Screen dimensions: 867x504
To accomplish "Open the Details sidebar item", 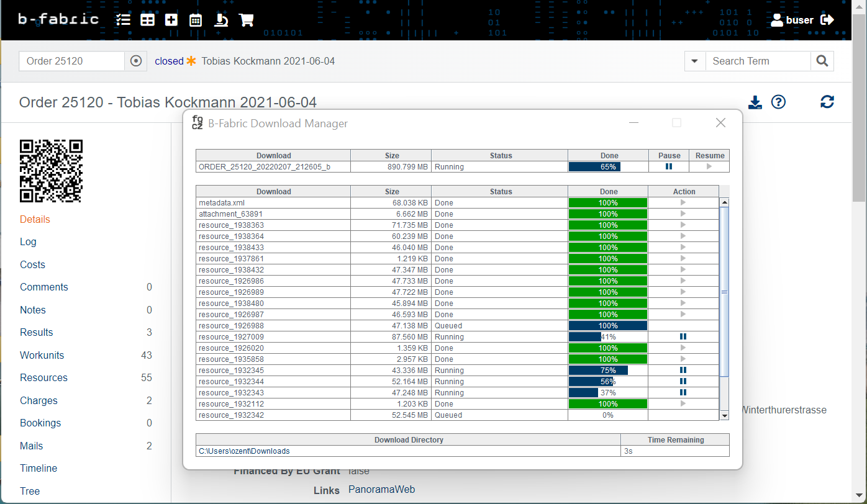I will point(35,219).
